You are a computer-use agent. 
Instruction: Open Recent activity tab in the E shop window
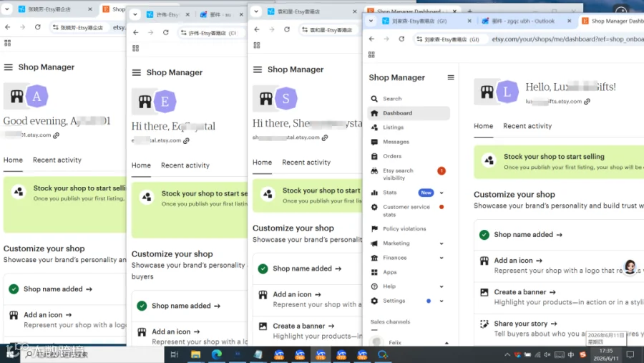click(x=185, y=165)
